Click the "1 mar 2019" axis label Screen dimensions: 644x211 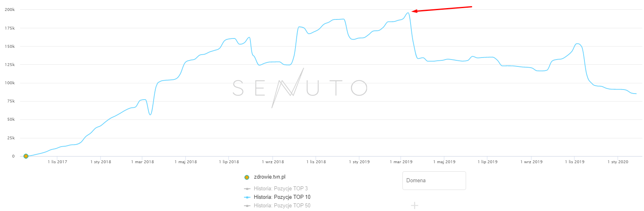tap(401, 162)
